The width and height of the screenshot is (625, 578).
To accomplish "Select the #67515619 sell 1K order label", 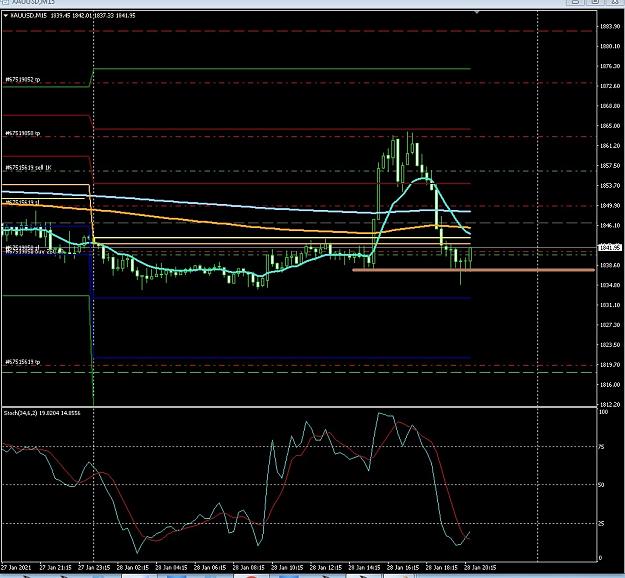I will [28, 168].
